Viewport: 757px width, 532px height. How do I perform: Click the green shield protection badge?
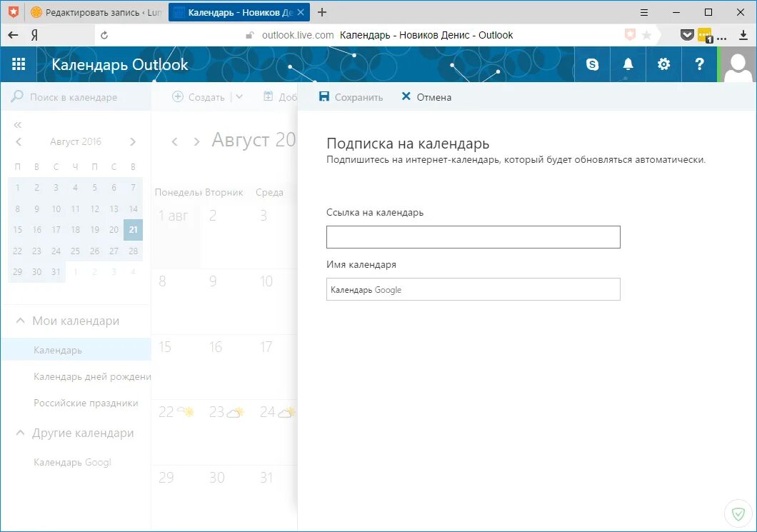pos(738,513)
